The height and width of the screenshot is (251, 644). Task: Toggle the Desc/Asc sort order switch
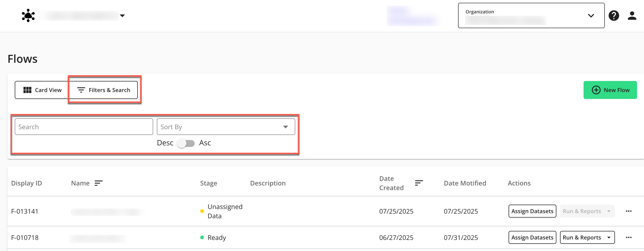click(186, 143)
